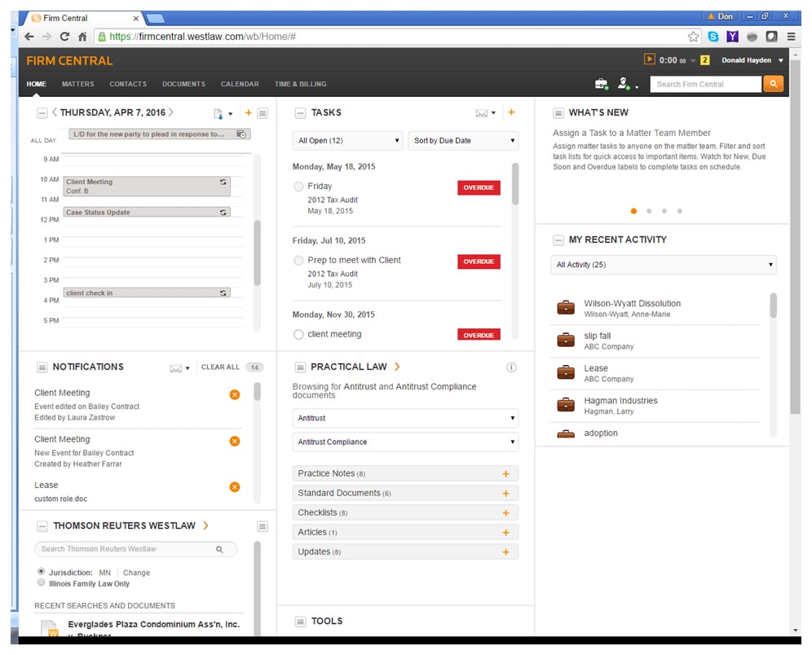This screenshot has height=655, width=812.
Task: Open Hagman Industries briefcase icon
Action: [566, 405]
